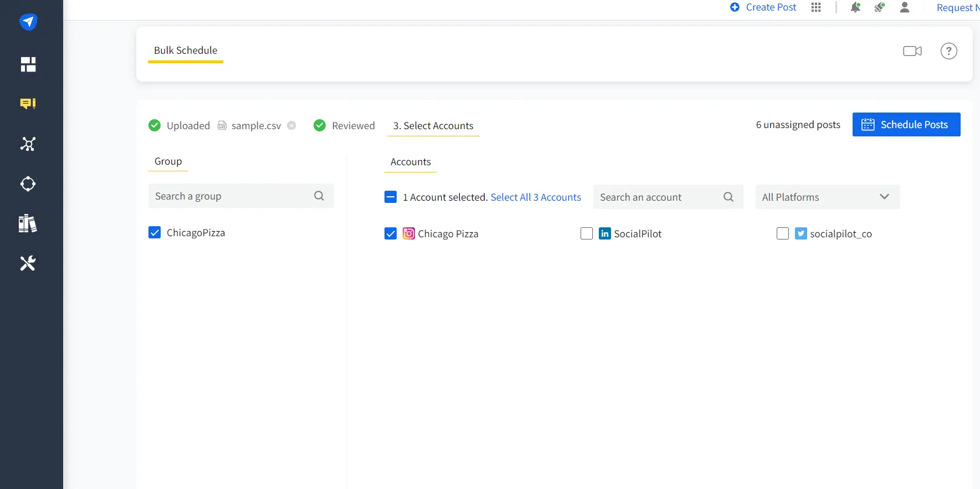Screen dimensions: 980x489
Task: Open the accounts network icon in sidebar
Action: 28,144
